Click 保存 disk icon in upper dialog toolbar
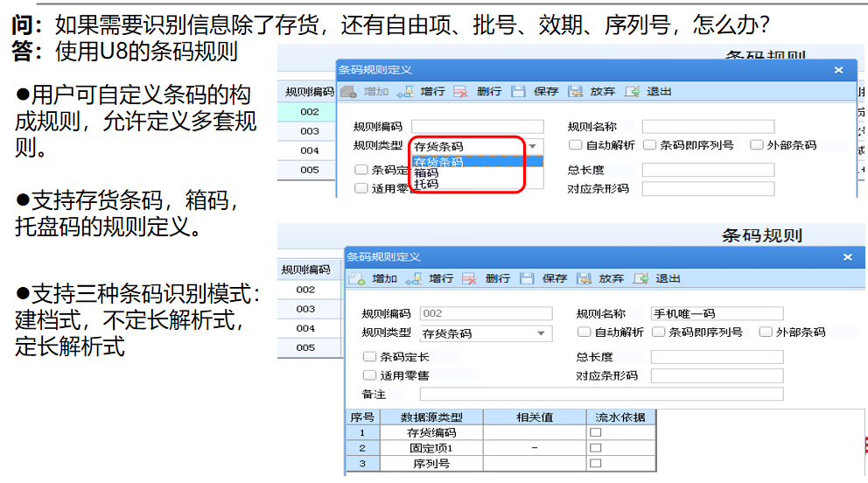The width and height of the screenshot is (868, 483). (518, 92)
